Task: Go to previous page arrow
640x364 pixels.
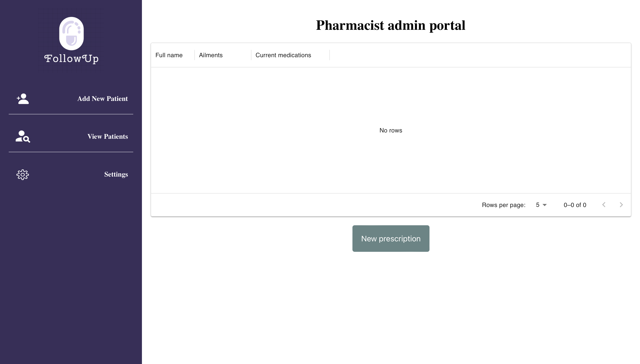Action: point(604,205)
